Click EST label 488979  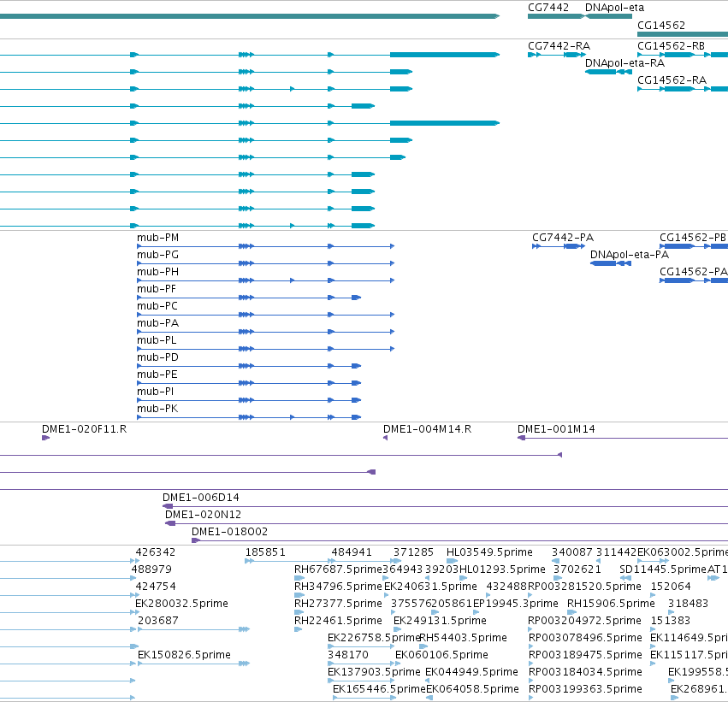151,569
